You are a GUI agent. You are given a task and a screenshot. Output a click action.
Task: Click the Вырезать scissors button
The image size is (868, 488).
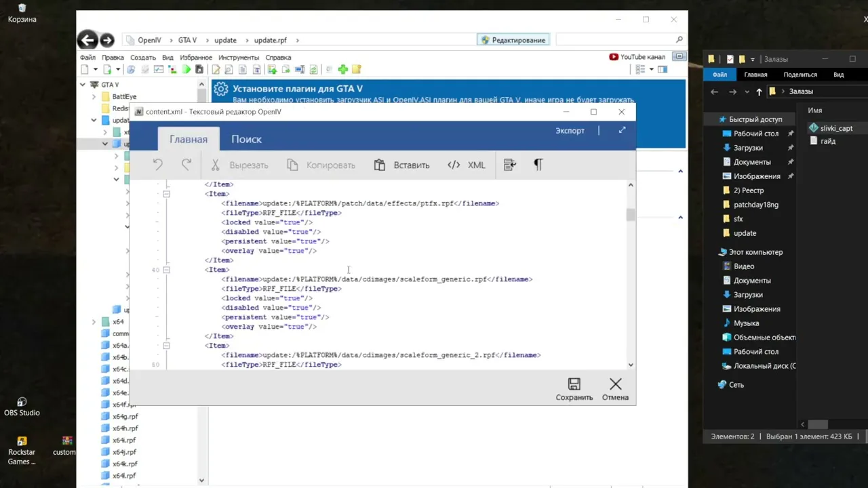[x=239, y=165]
